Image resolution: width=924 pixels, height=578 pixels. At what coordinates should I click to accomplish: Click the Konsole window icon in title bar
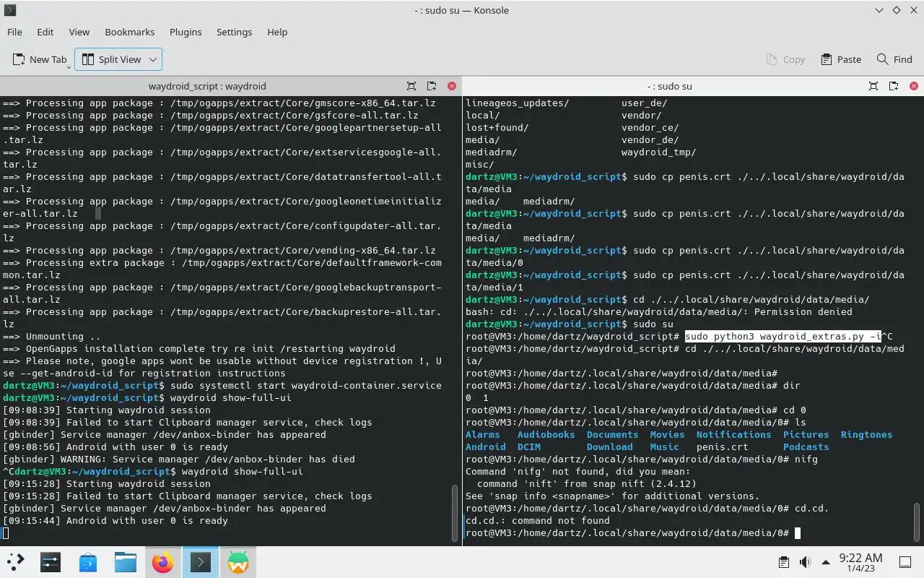pyautogui.click(x=10, y=10)
